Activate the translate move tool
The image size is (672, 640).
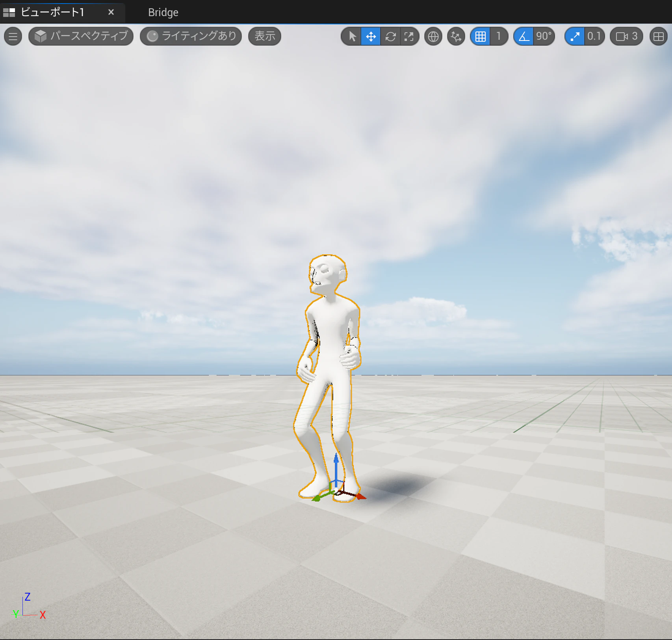[x=371, y=37]
